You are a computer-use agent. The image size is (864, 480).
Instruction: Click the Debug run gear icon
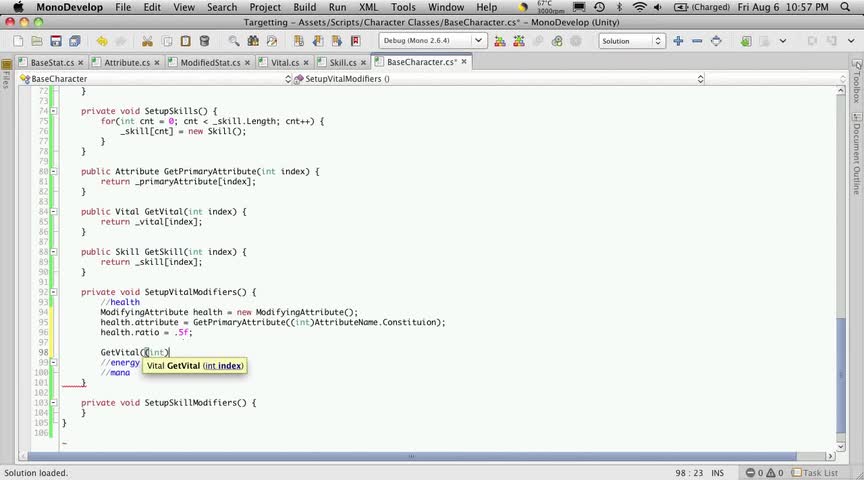pyautogui.click(x=557, y=41)
